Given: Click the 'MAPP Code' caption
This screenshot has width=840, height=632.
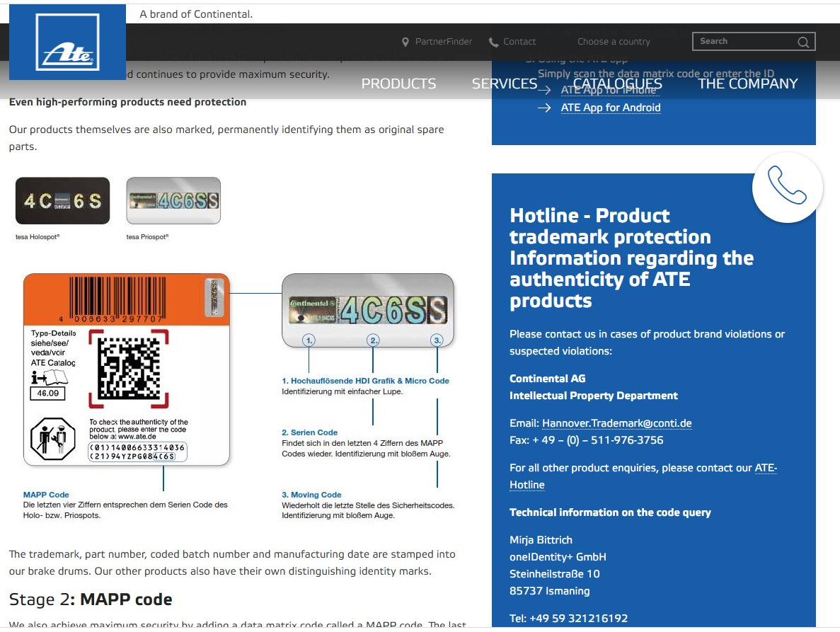Looking at the screenshot, I should (46, 495).
